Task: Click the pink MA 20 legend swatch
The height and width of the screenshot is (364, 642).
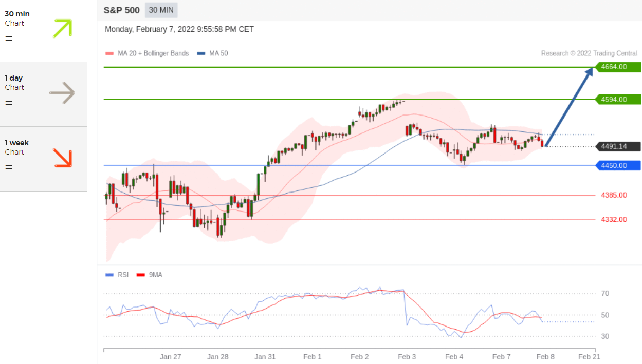Action: 109,53
